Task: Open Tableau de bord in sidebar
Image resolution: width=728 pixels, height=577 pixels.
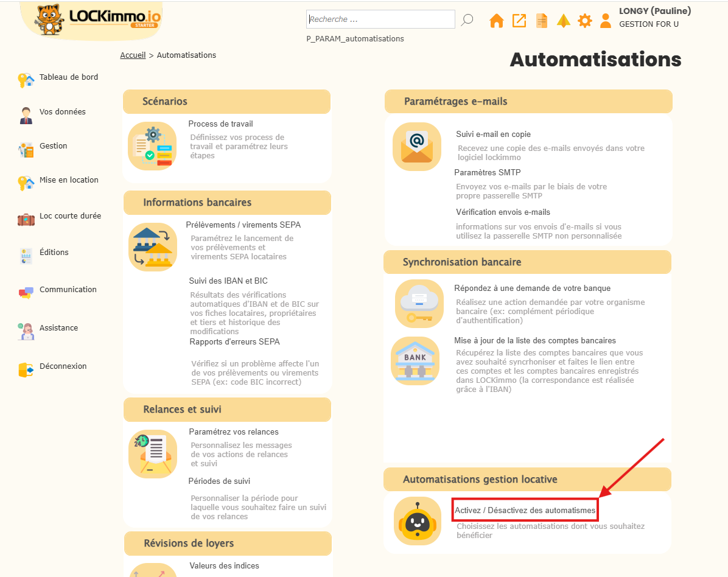Action: click(x=68, y=77)
